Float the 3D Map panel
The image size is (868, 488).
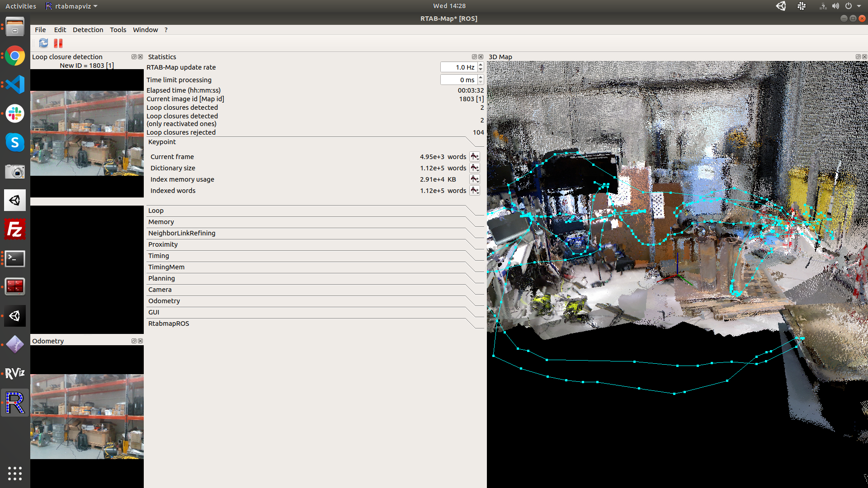pos(858,56)
